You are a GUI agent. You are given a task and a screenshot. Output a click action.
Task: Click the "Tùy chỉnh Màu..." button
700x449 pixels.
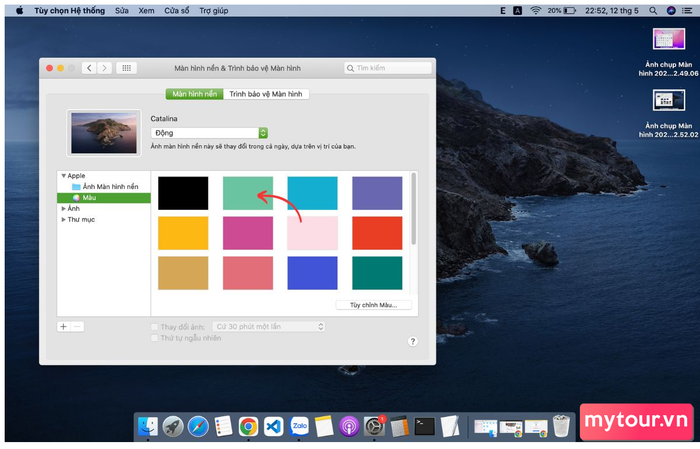tap(373, 304)
